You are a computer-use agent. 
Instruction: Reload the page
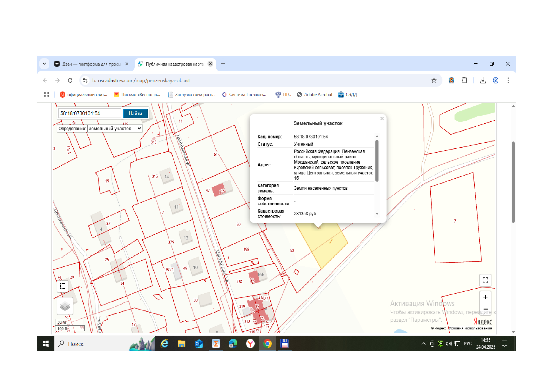coord(70,80)
